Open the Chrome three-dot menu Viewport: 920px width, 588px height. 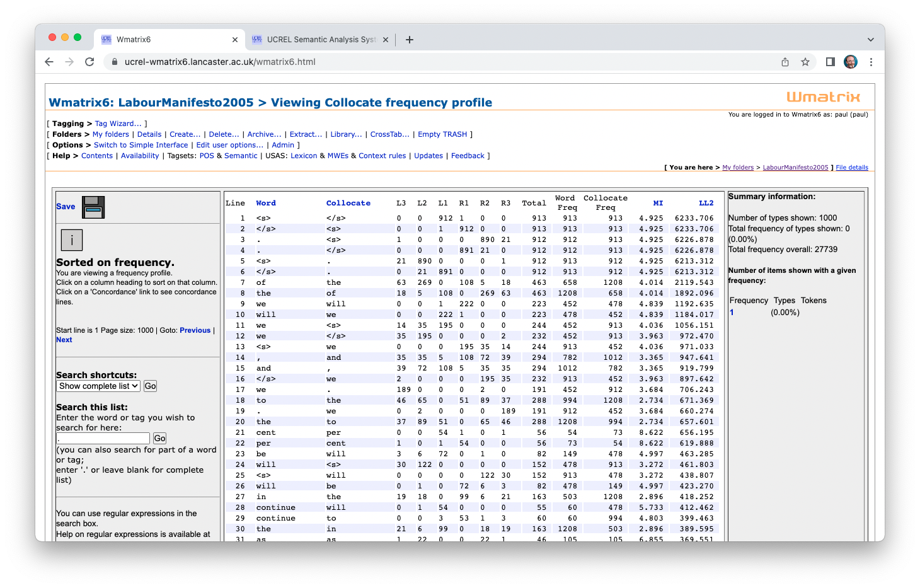[871, 62]
